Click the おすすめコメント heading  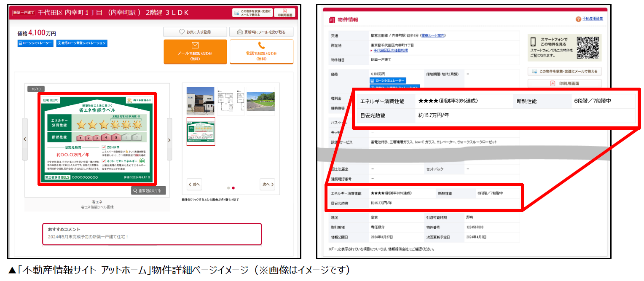point(64,229)
